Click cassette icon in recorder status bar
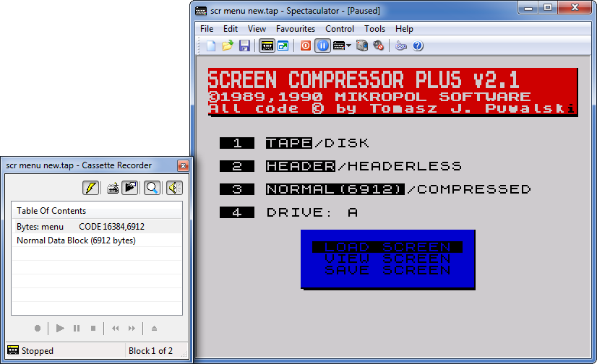The image size is (597, 364). pyautogui.click(x=13, y=350)
